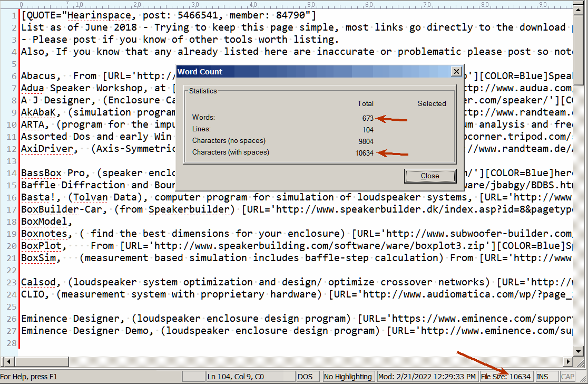Viewport: 588px width, 384px height.
Task: Click the vertical scrollbar down arrow
Action: (x=578, y=351)
